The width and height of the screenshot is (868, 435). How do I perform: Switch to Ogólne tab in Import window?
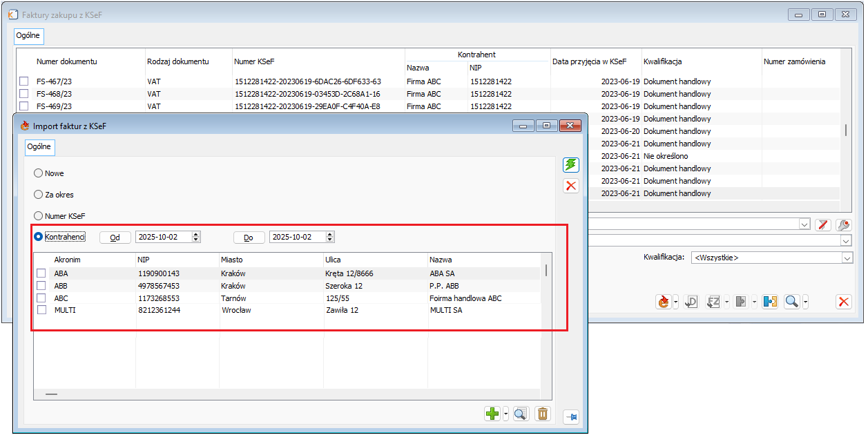click(39, 146)
